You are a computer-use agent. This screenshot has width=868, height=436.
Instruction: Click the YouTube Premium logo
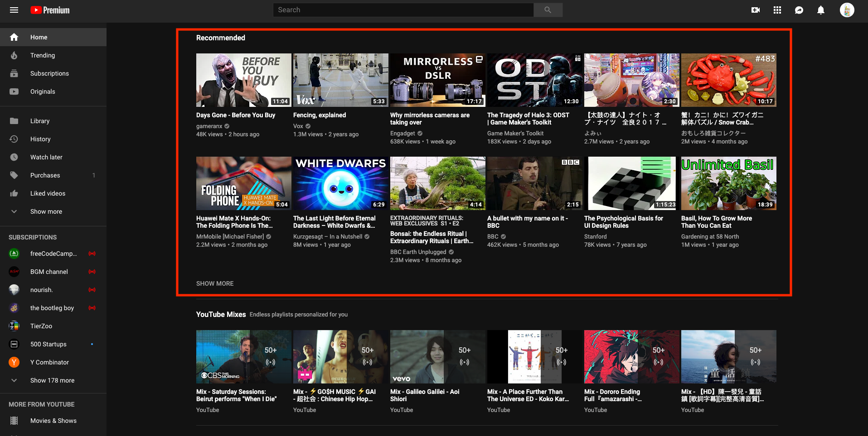pyautogui.click(x=50, y=10)
